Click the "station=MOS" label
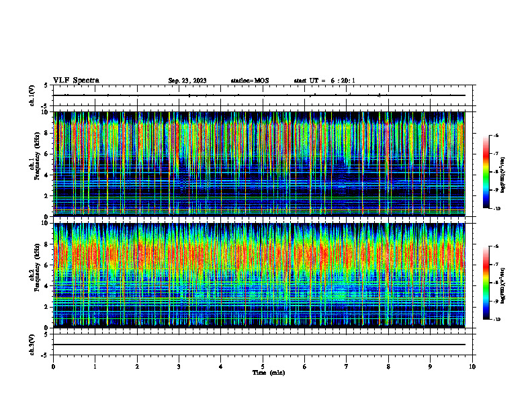 coord(250,81)
